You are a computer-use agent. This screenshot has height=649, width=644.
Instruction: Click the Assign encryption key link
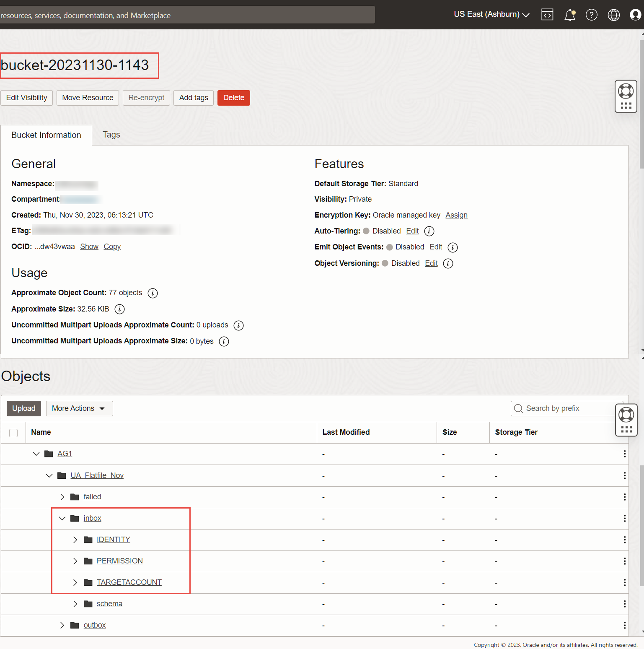[x=456, y=215]
